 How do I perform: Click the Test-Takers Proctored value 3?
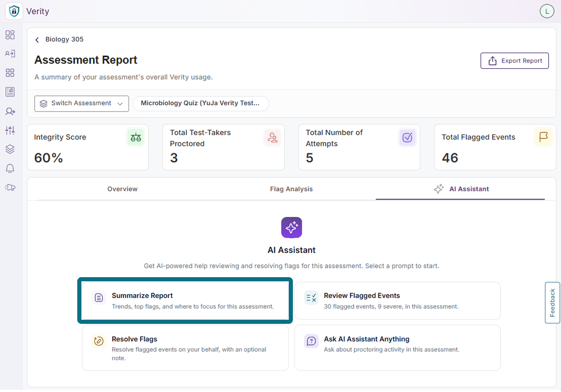click(174, 158)
